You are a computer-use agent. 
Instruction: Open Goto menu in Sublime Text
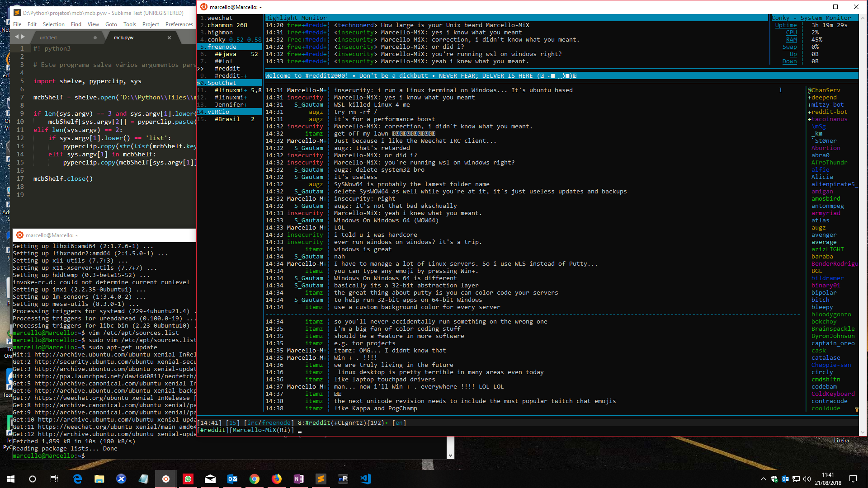pyautogui.click(x=111, y=24)
